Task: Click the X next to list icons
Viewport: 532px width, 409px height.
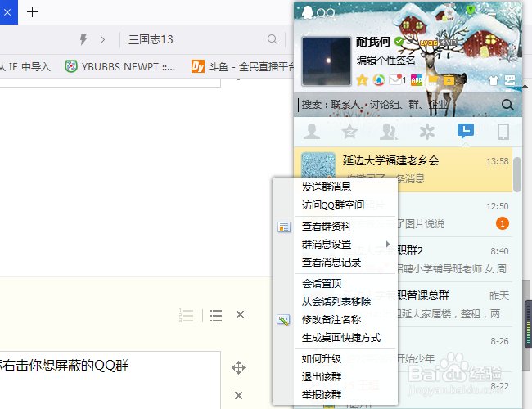Action: 240,315
